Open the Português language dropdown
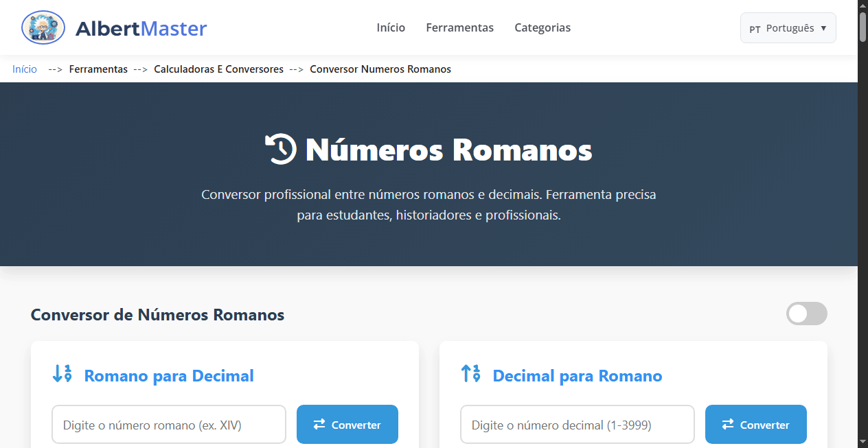Screen dimensions: 868x448 coord(788,28)
